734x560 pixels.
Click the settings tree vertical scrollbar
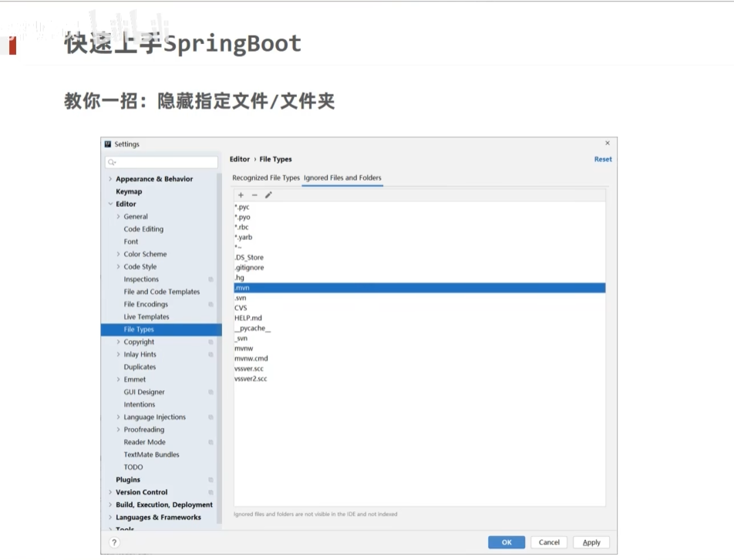click(219, 349)
